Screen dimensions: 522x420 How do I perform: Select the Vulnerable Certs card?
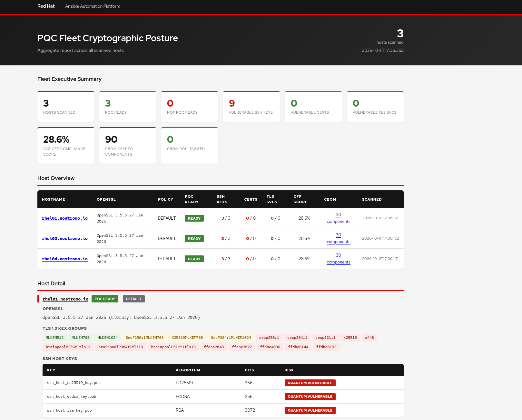coord(313,106)
